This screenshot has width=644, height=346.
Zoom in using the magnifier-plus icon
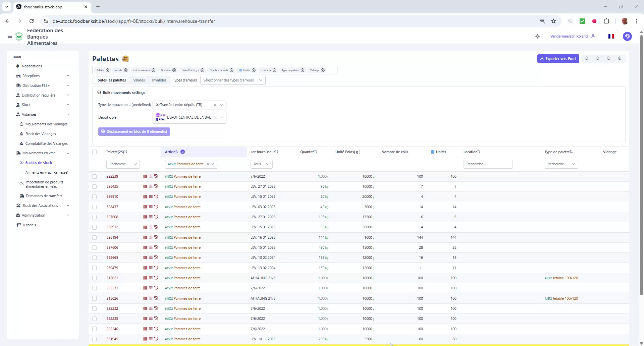tap(620, 58)
